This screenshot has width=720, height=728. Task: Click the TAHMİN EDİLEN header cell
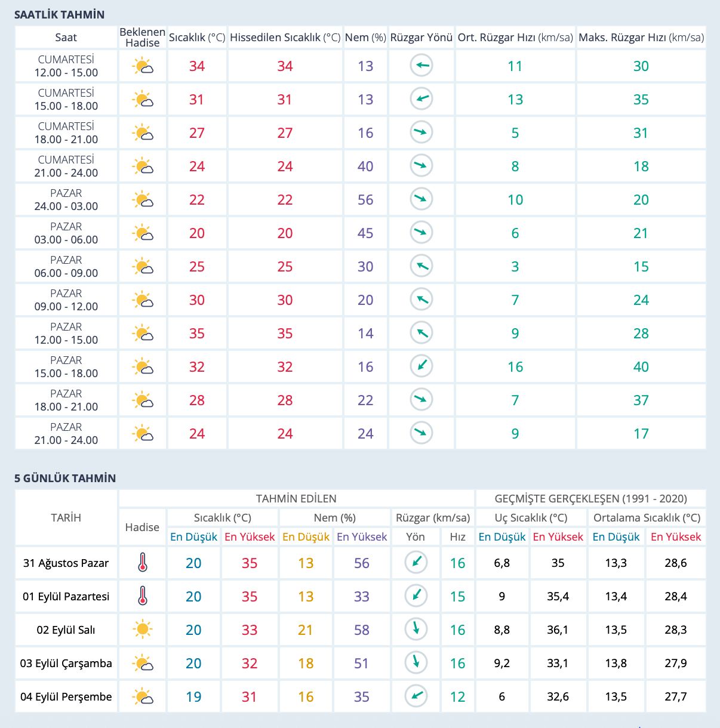click(x=296, y=498)
